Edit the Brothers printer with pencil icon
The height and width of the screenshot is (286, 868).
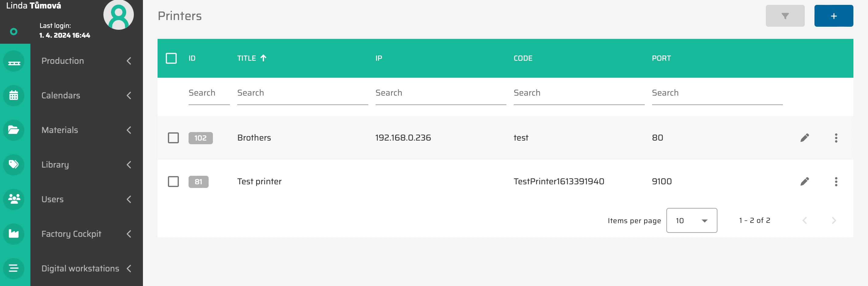point(804,138)
